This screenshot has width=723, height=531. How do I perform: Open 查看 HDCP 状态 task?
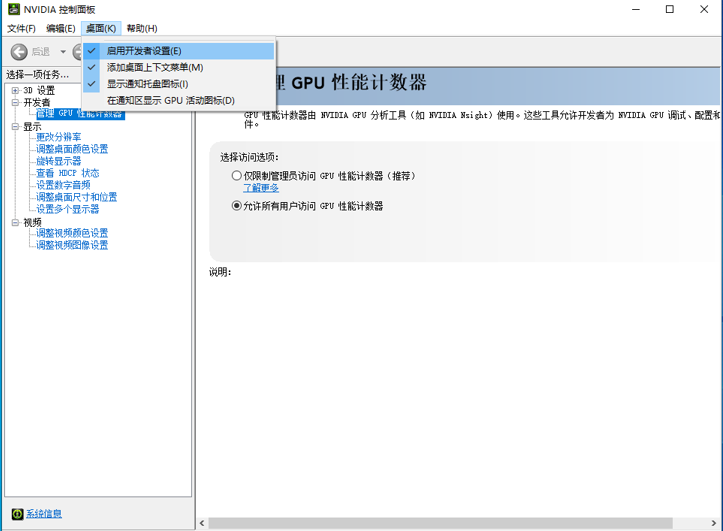pyautogui.click(x=68, y=173)
